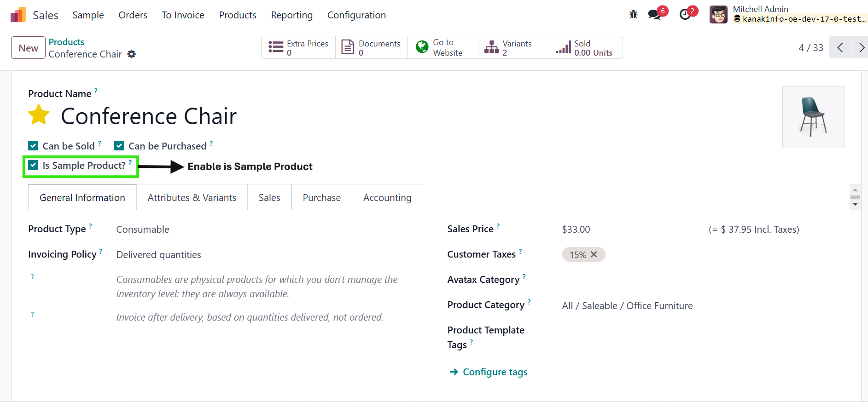Toggle the favorite star for Conference Chair
This screenshot has height=402, width=868.
click(39, 115)
